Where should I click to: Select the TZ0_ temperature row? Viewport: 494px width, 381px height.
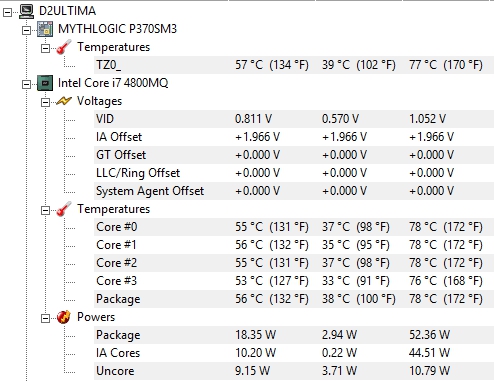[x=294, y=65]
